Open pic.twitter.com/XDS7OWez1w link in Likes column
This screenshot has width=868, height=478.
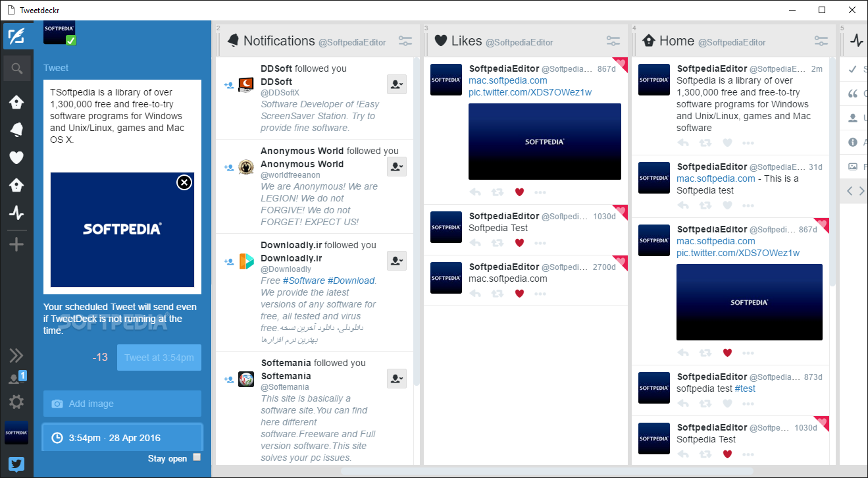pyautogui.click(x=530, y=92)
